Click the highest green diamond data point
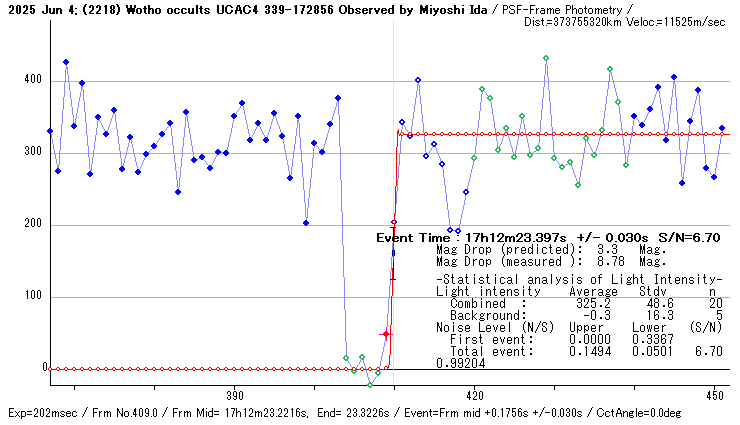Screen dimensions: 740x425 coord(546,58)
